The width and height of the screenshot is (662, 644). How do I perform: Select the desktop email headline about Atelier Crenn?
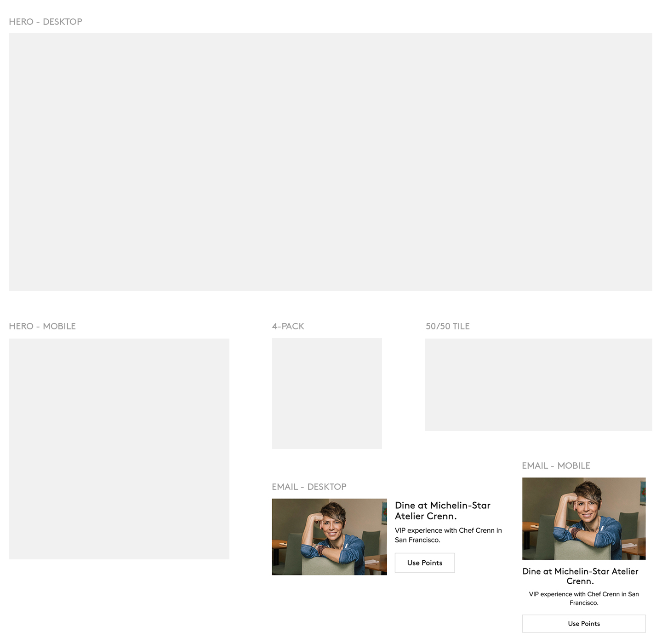coord(442,511)
